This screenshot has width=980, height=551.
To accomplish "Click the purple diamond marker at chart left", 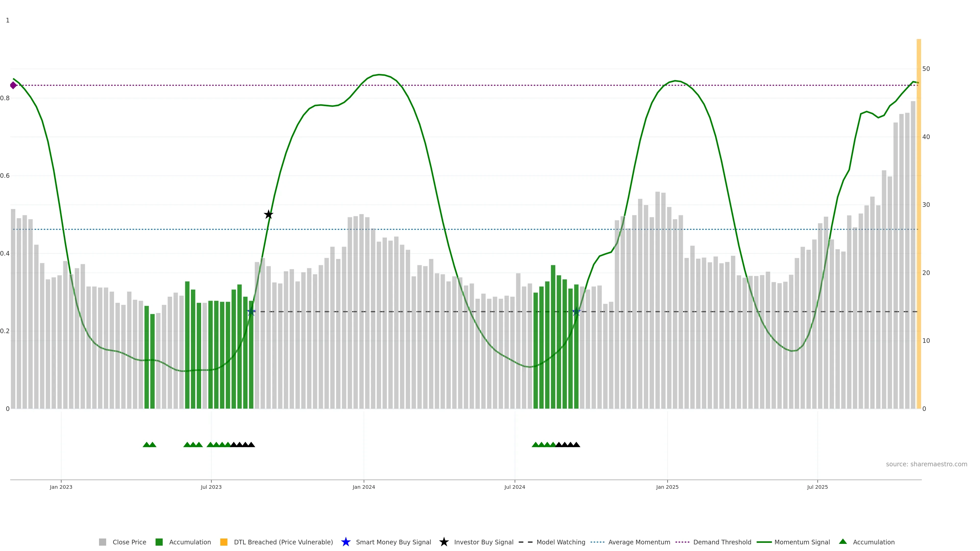I will (x=13, y=85).
